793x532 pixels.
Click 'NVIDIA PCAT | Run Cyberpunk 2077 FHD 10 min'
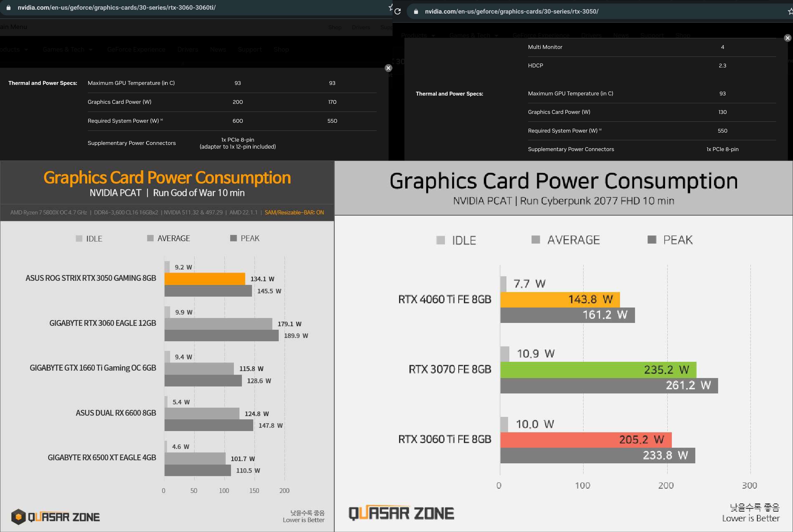click(x=563, y=201)
